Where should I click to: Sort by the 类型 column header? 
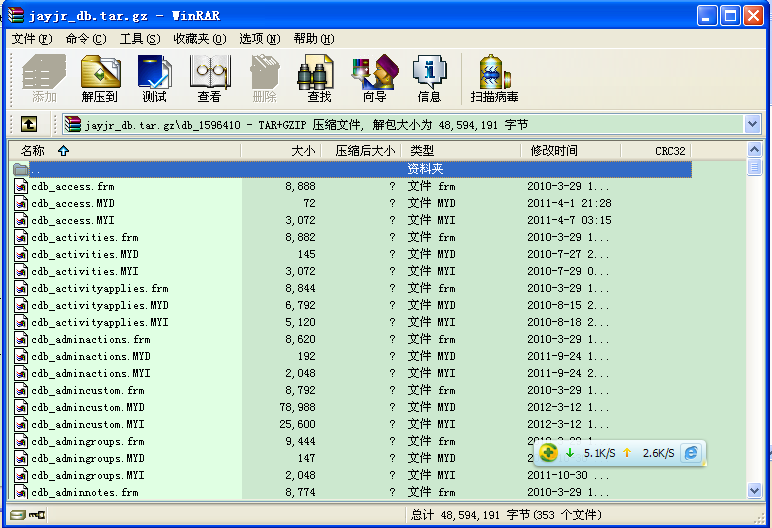point(461,151)
